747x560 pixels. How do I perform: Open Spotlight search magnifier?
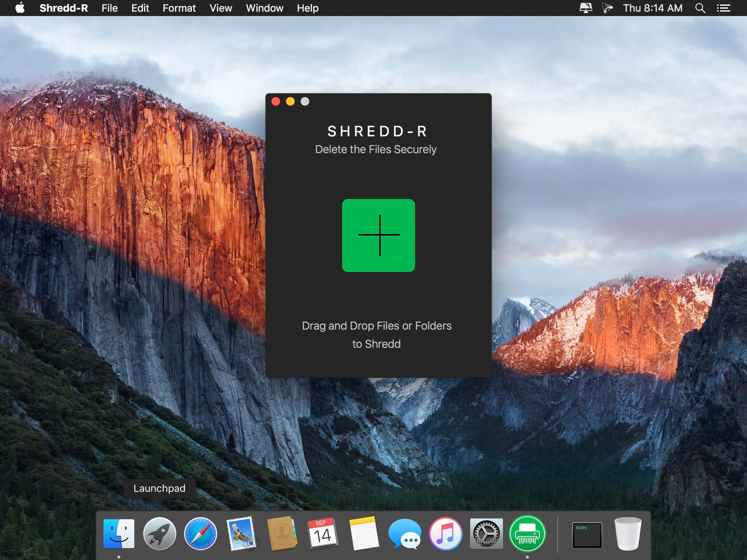point(700,8)
